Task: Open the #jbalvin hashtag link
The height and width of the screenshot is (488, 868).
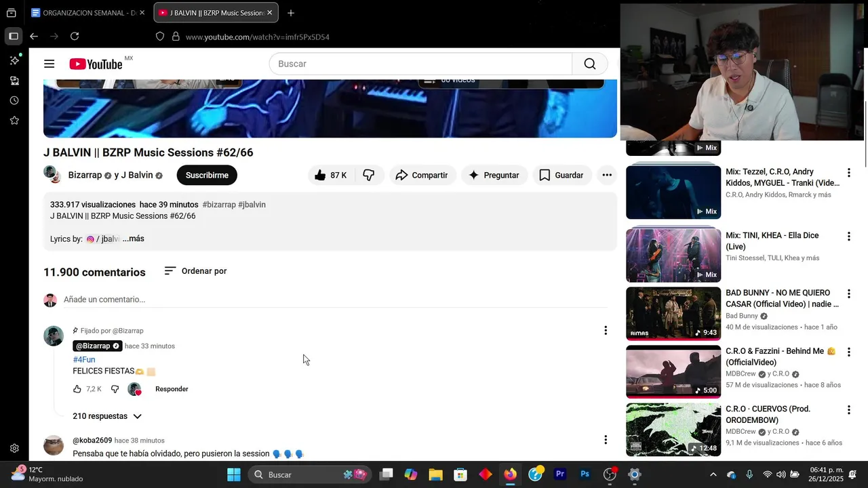Action: pyautogui.click(x=252, y=205)
